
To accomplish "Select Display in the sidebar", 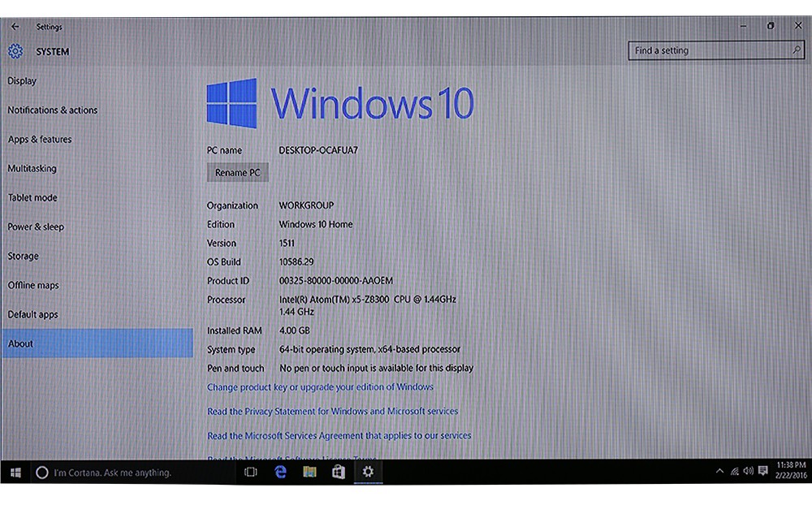I will click(22, 81).
